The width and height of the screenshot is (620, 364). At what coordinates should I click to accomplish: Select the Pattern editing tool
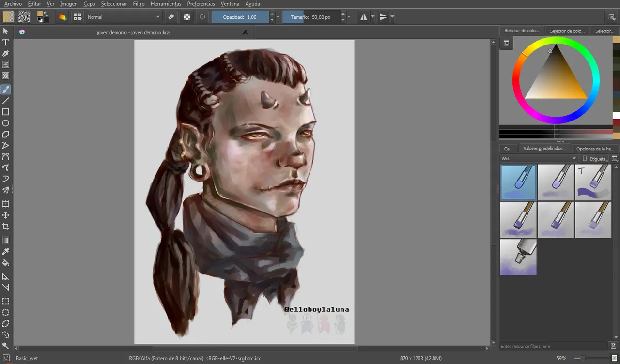click(6, 76)
